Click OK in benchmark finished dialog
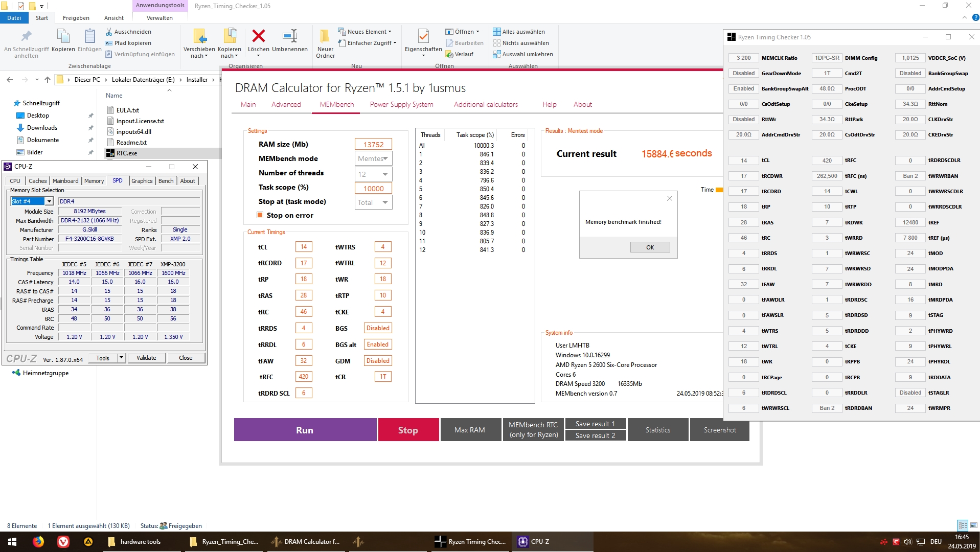The height and width of the screenshot is (552, 980). pos(650,247)
